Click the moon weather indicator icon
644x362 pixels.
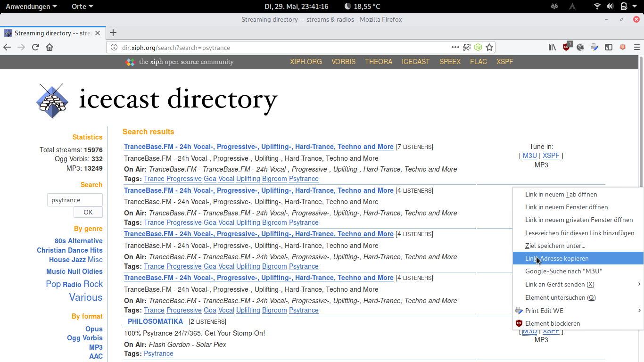(348, 7)
